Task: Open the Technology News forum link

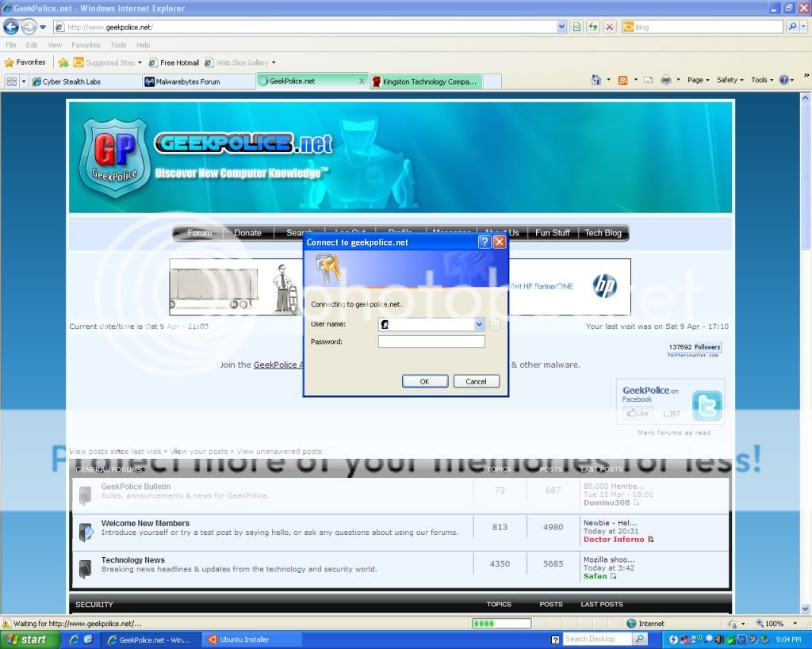Action: [x=132, y=560]
